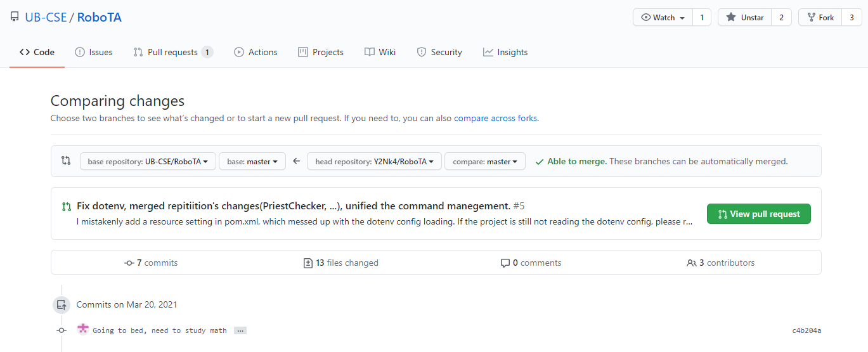Open head repository Y2Nk4/RoboTA dropdown
The height and width of the screenshot is (352, 868).
374,162
